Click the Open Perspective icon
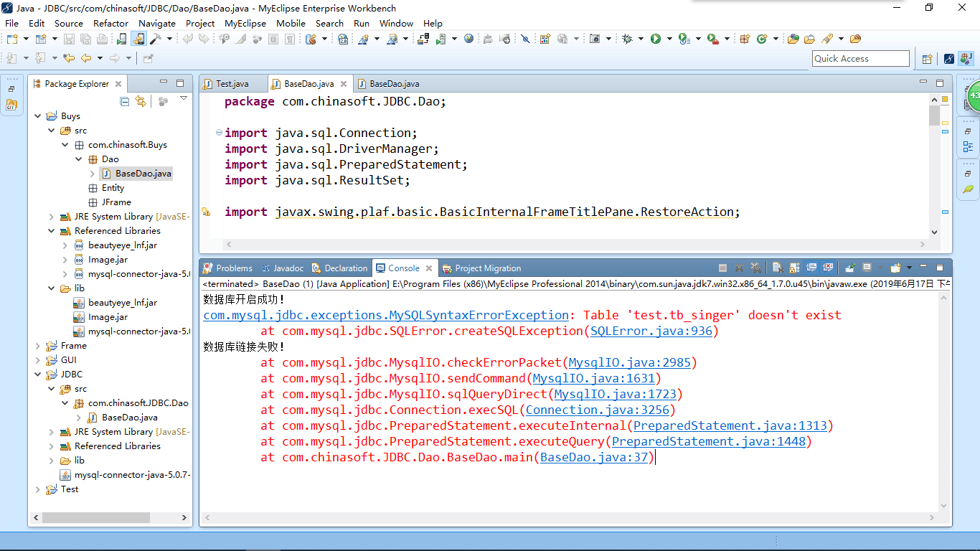 [x=927, y=59]
